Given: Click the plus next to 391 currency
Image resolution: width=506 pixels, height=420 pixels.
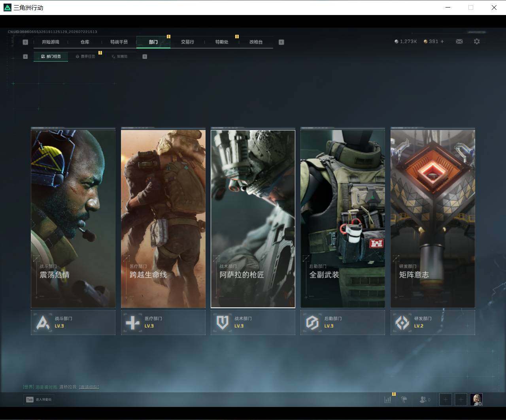Looking at the screenshot, I should click(442, 41).
